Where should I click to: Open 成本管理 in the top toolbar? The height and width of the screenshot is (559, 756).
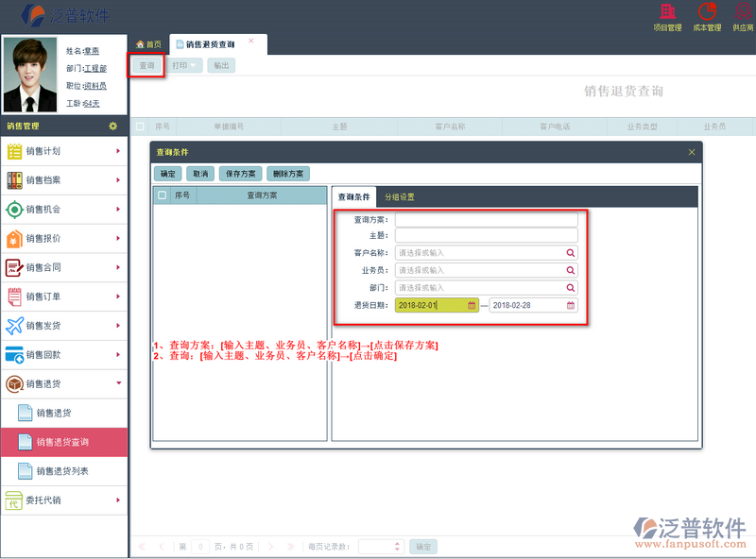point(707,16)
